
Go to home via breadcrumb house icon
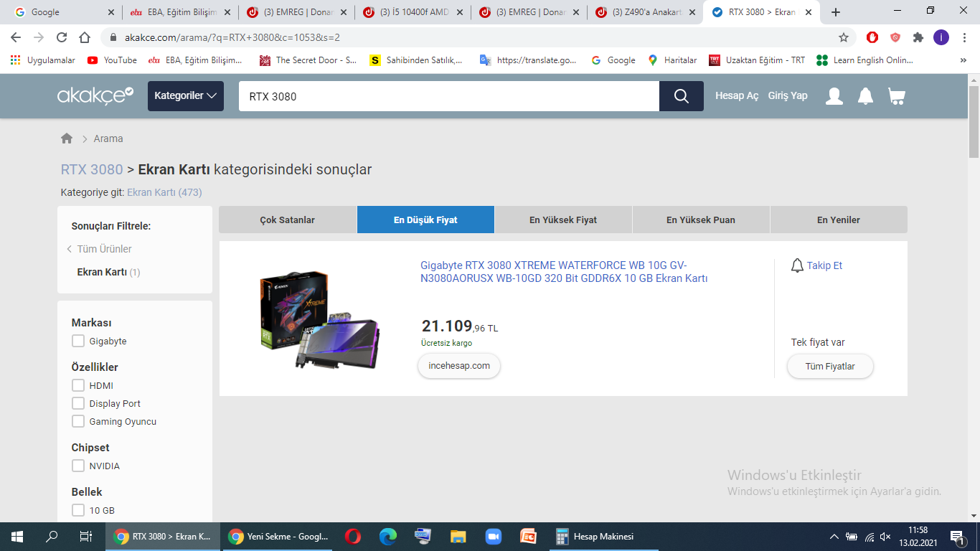(67, 138)
